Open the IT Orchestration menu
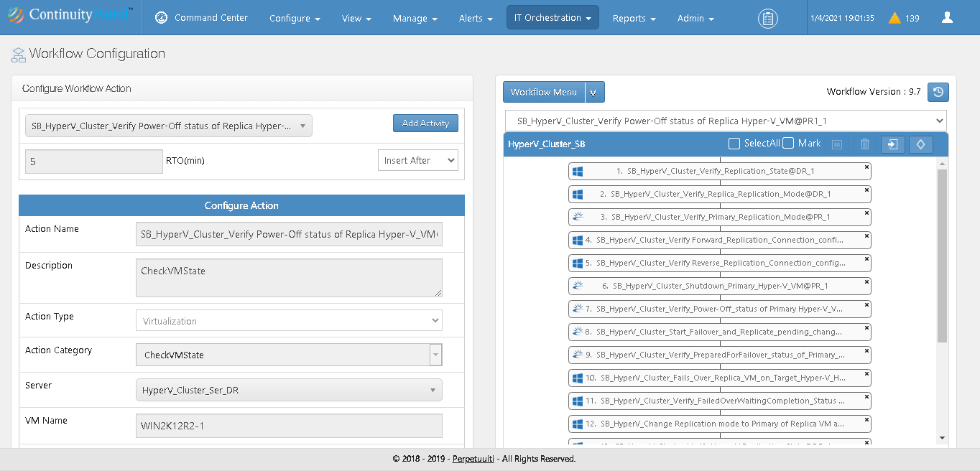This screenshot has height=471, width=980. [x=552, y=18]
